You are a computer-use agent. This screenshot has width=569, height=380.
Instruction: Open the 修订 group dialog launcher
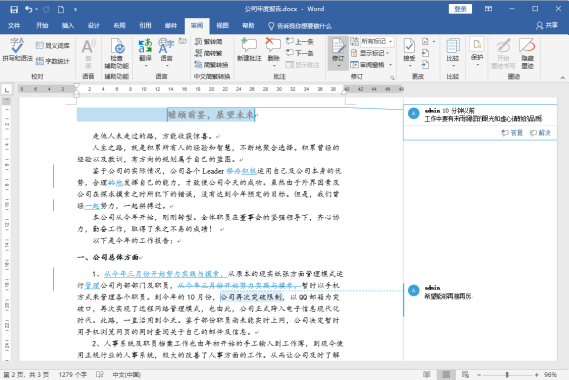click(x=392, y=77)
